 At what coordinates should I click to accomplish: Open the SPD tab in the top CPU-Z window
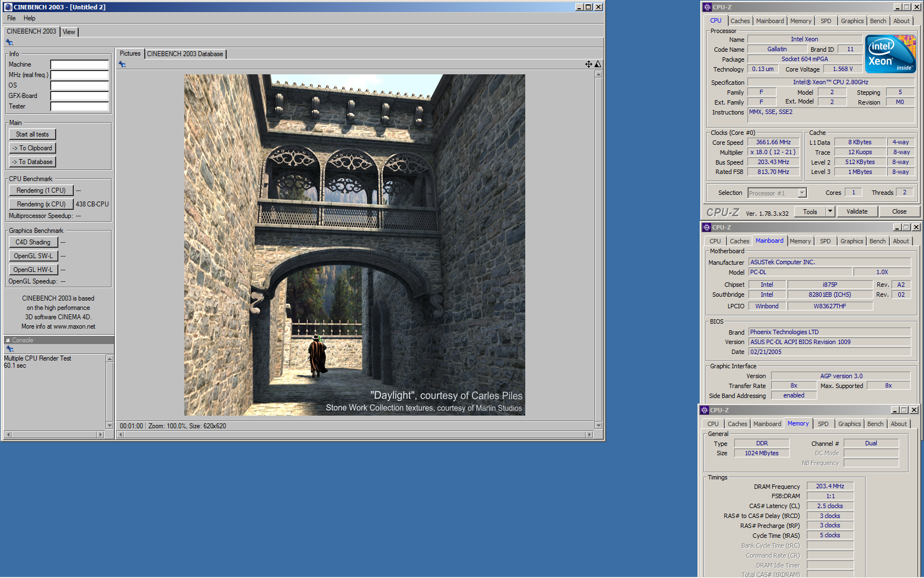tap(826, 21)
